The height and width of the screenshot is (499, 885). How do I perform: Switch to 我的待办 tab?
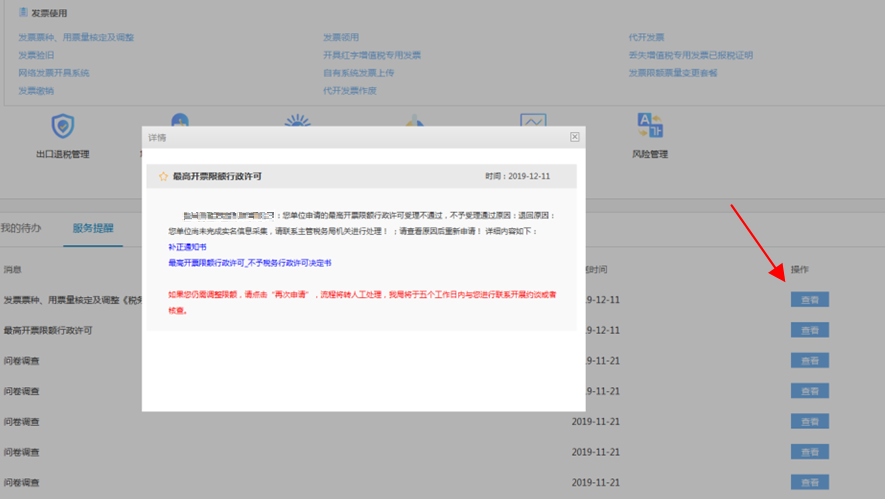[21, 228]
